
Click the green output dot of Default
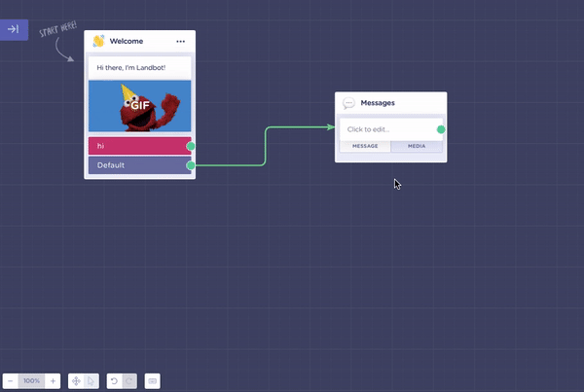pyautogui.click(x=191, y=165)
